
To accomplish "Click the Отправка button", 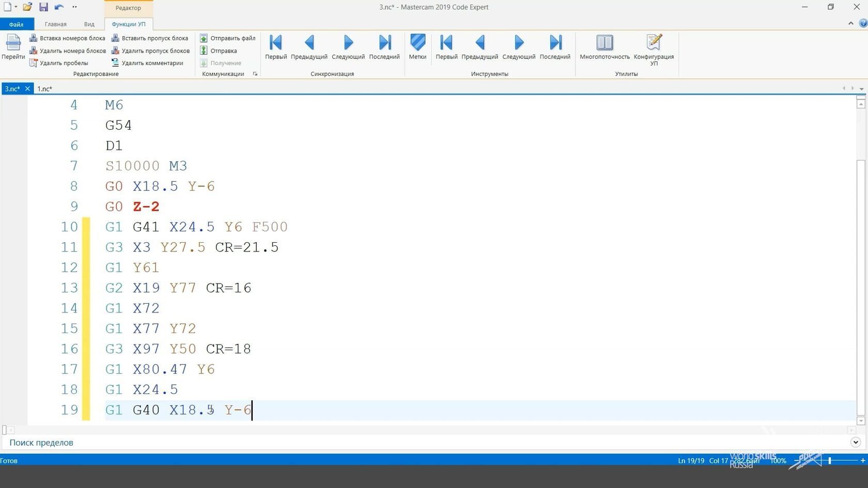I will pyautogui.click(x=219, y=51).
